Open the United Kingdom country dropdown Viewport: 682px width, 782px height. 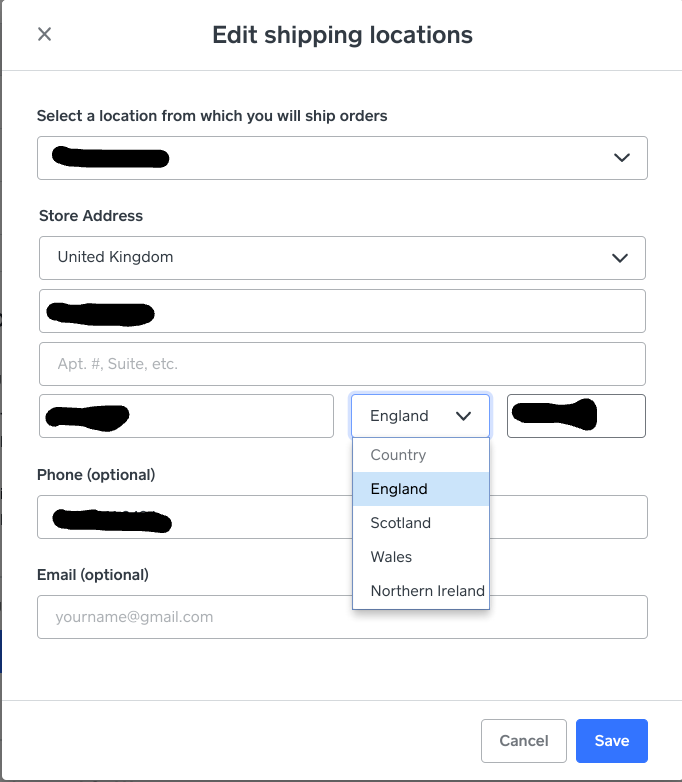coord(342,258)
